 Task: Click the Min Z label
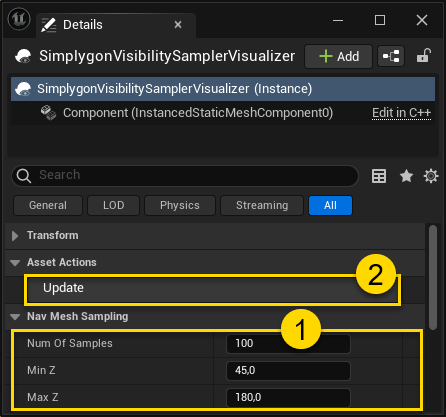41,370
